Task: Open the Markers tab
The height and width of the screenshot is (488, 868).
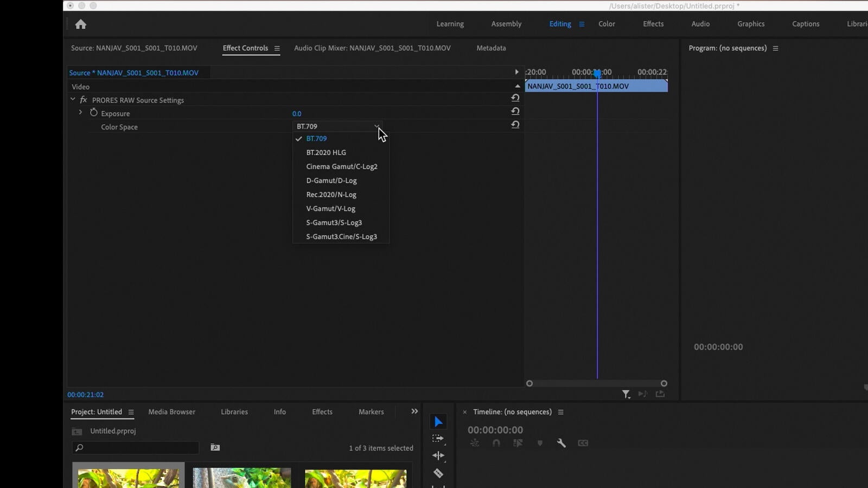Action: tap(371, 412)
